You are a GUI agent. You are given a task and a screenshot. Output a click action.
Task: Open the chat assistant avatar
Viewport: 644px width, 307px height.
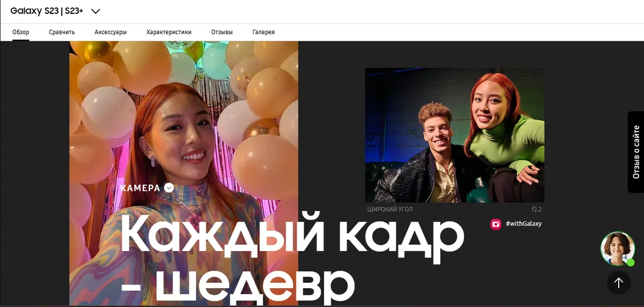[x=617, y=248]
